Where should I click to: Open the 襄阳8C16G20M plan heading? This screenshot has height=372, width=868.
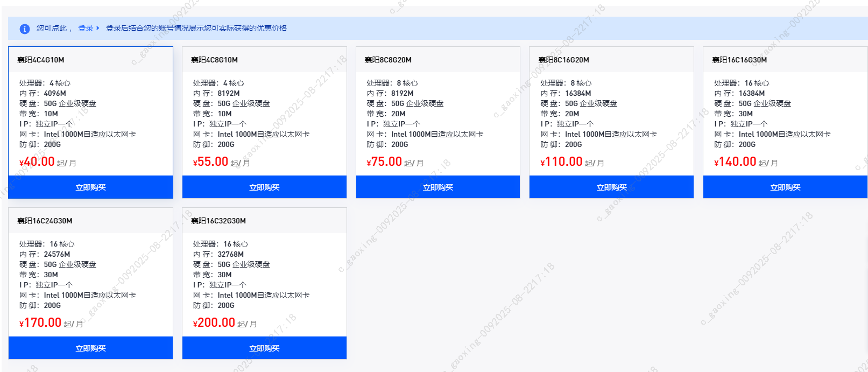(x=563, y=60)
